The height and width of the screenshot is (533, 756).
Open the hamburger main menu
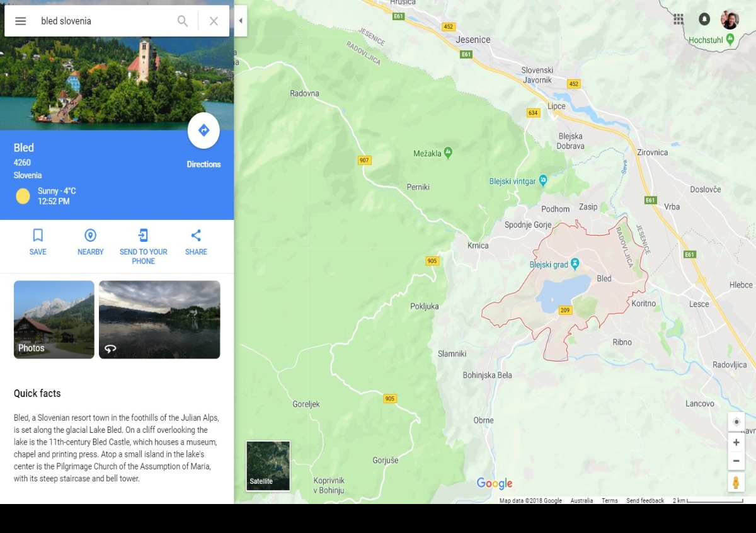21,21
